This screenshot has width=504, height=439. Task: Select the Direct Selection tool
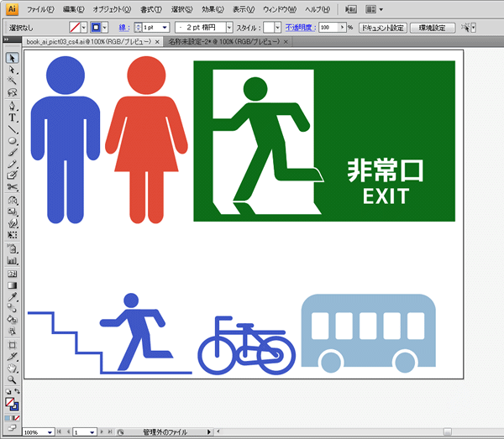point(13,70)
